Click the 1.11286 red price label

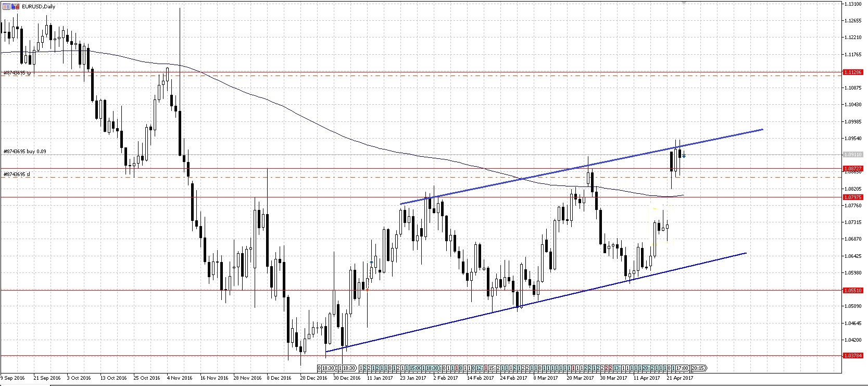coord(853,72)
